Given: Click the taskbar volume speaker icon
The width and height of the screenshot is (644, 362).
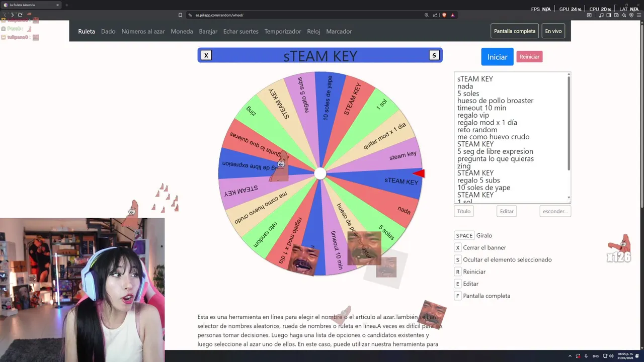Looking at the screenshot, I should click(611, 356).
